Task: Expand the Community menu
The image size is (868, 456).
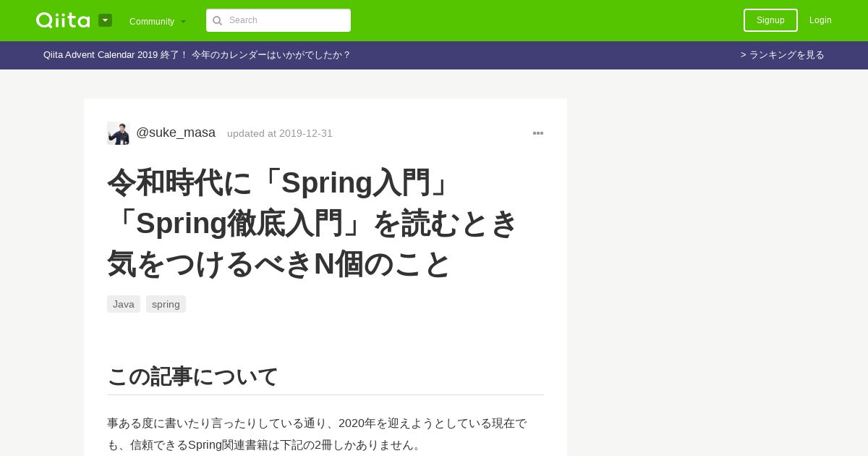Action: pos(158,21)
